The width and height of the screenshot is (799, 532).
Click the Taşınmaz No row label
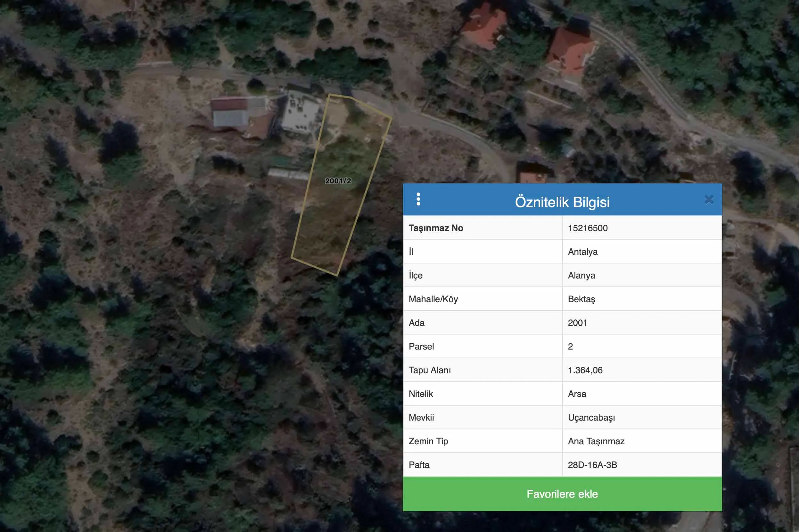436,228
